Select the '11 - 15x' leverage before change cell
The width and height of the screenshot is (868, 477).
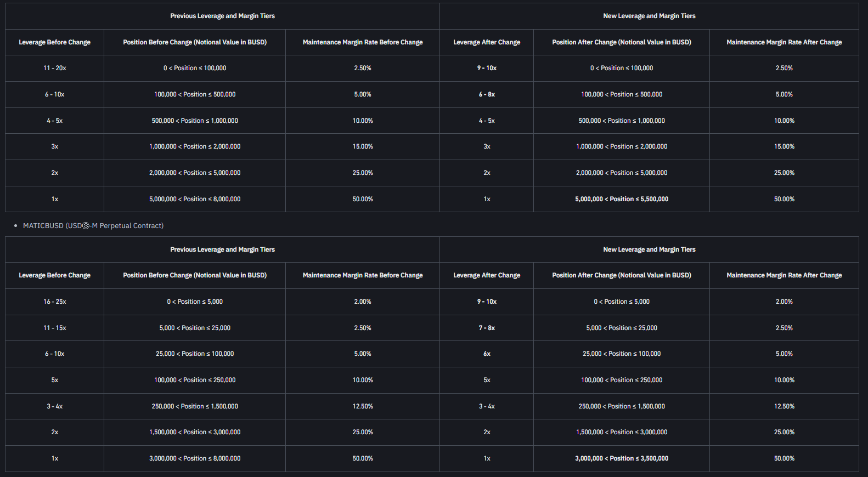(x=55, y=328)
